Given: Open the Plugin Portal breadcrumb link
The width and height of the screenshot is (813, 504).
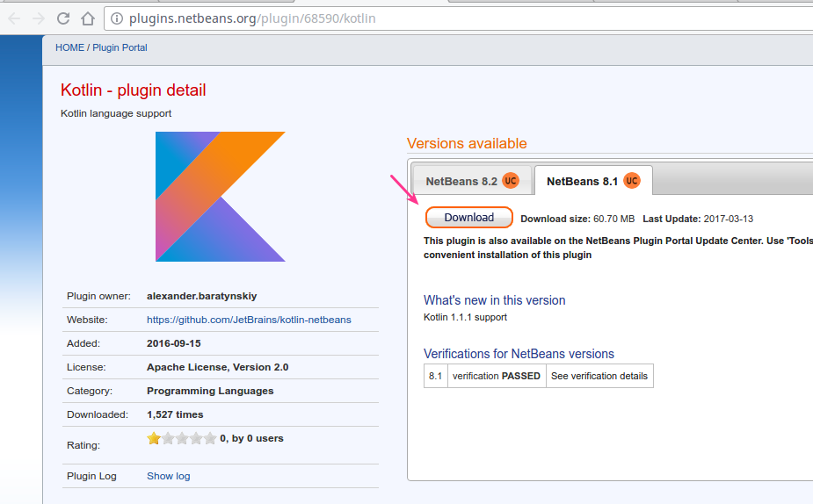Looking at the screenshot, I should (x=120, y=47).
